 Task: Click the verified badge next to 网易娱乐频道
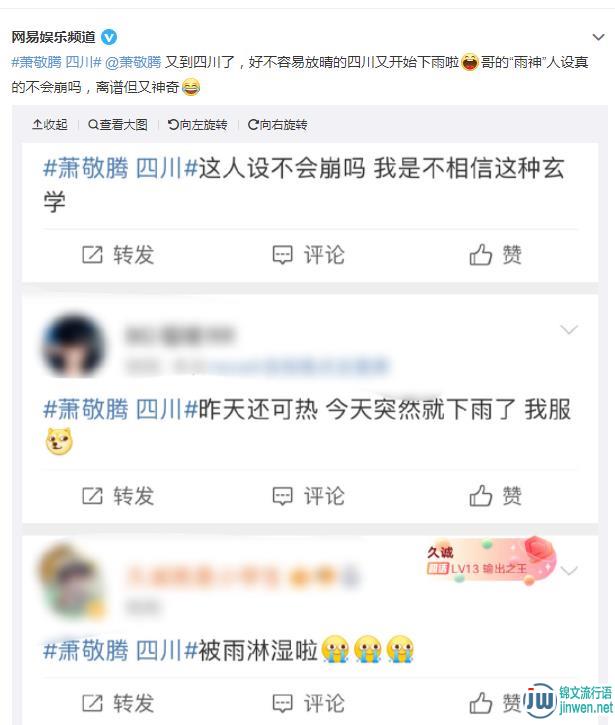point(109,37)
